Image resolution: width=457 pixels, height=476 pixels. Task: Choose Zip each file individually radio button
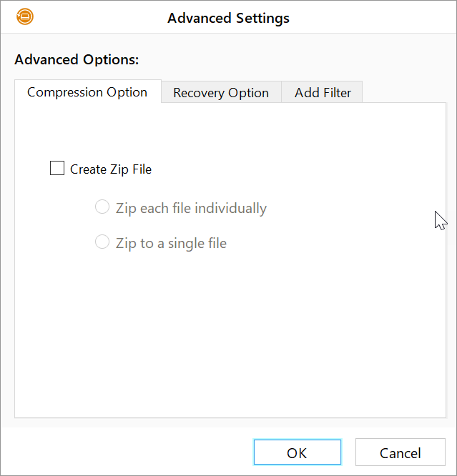(x=102, y=207)
